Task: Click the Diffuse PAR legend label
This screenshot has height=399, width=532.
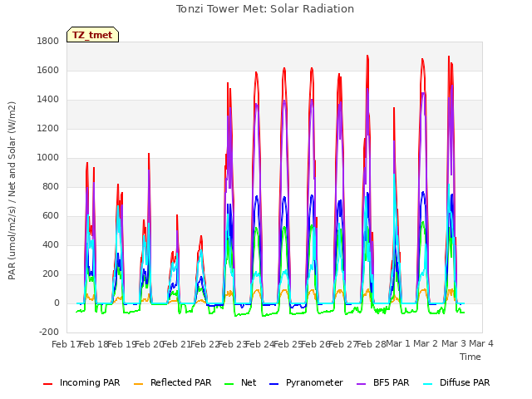Action: coord(465,382)
